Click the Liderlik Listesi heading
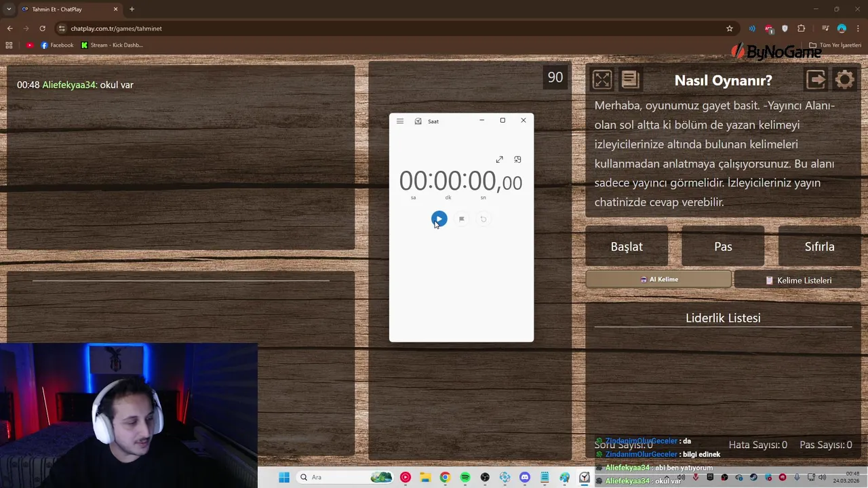Image resolution: width=868 pixels, height=488 pixels. point(723,318)
